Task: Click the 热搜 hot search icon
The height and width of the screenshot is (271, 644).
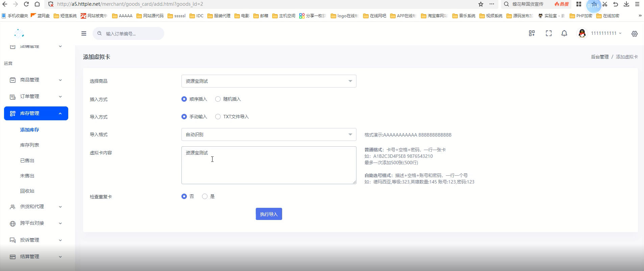Action: (x=562, y=4)
